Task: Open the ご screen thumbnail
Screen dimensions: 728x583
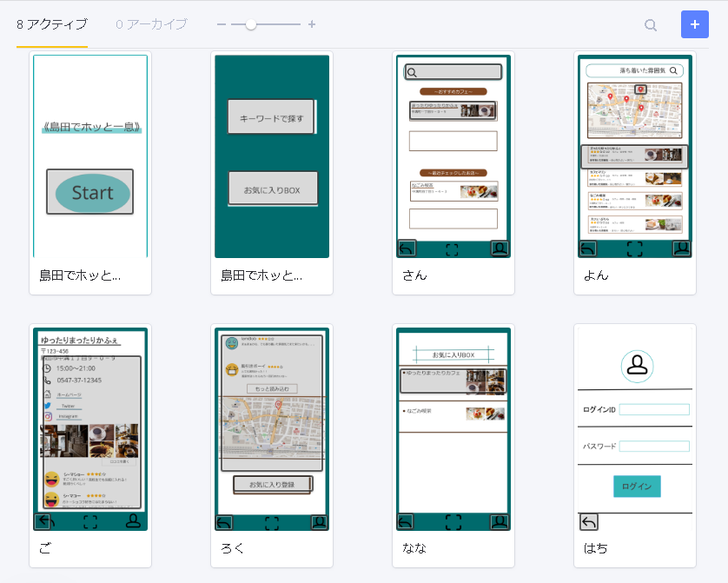Action: tap(90, 446)
